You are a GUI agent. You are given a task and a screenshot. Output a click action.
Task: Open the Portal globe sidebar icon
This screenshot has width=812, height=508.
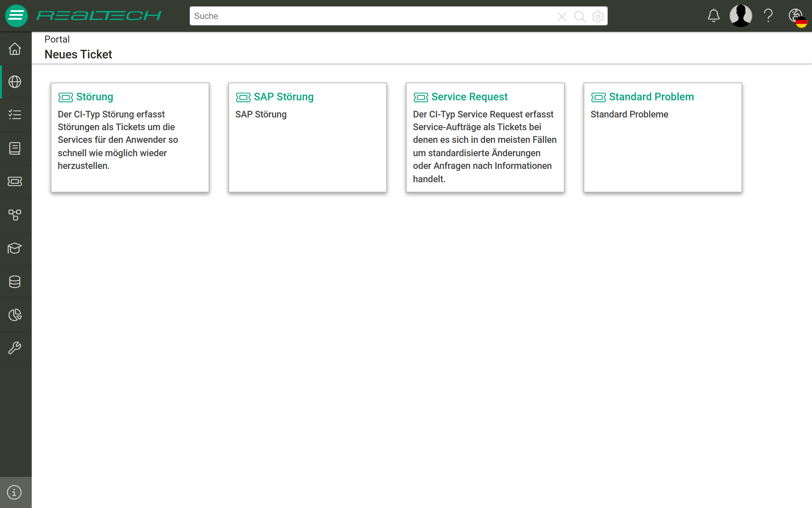tap(15, 82)
